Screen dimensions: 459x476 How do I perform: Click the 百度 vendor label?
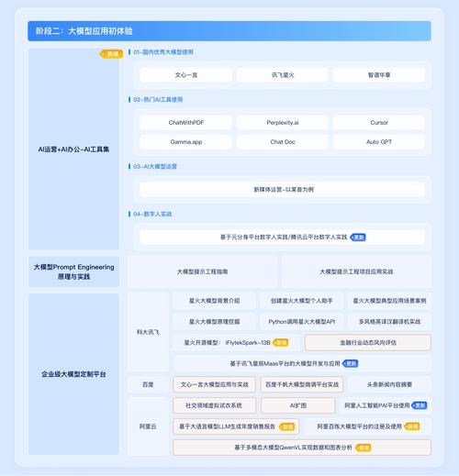pos(148,384)
